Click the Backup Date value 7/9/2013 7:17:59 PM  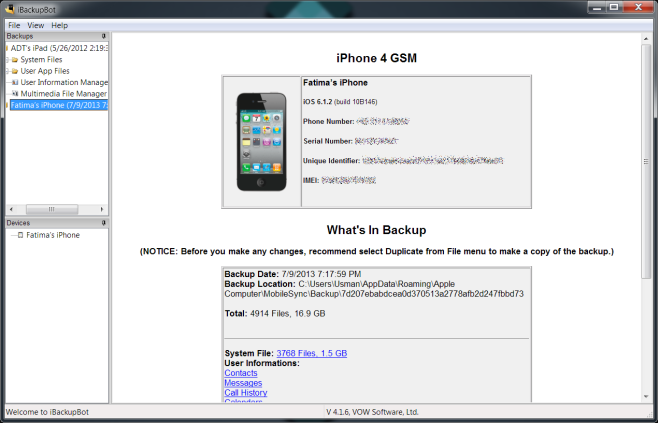(x=321, y=274)
